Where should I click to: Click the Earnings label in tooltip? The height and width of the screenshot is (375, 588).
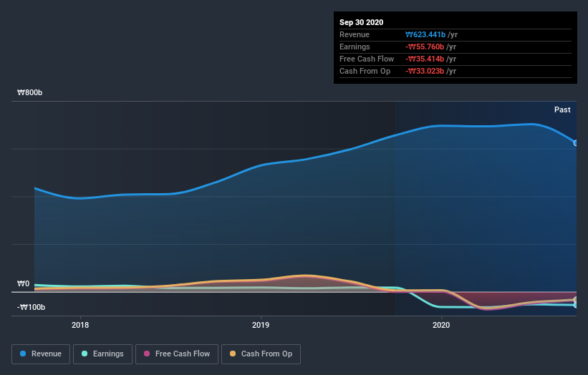(x=355, y=47)
